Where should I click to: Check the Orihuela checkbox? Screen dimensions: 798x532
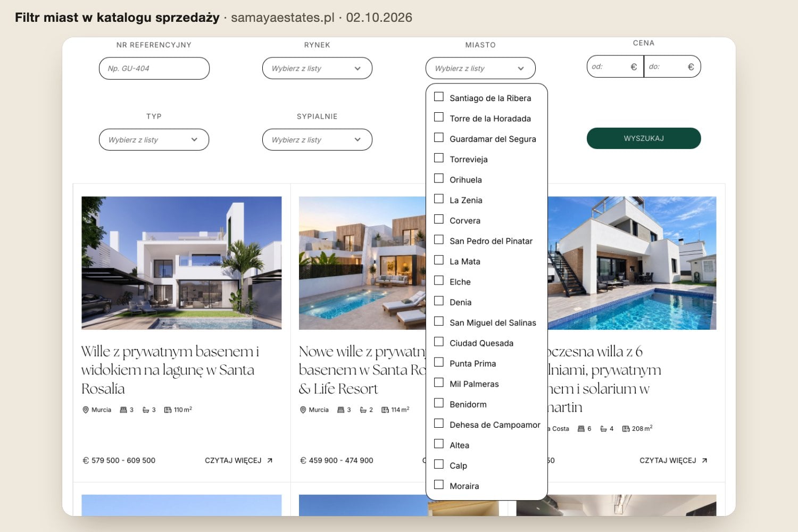pyautogui.click(x=439, y=178)
